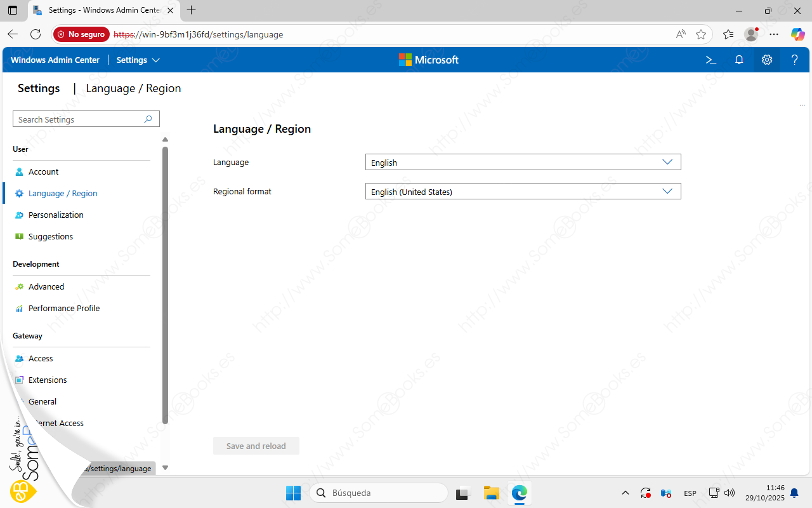
Task: Expand the Language dropdown
Action: (523, 163)
